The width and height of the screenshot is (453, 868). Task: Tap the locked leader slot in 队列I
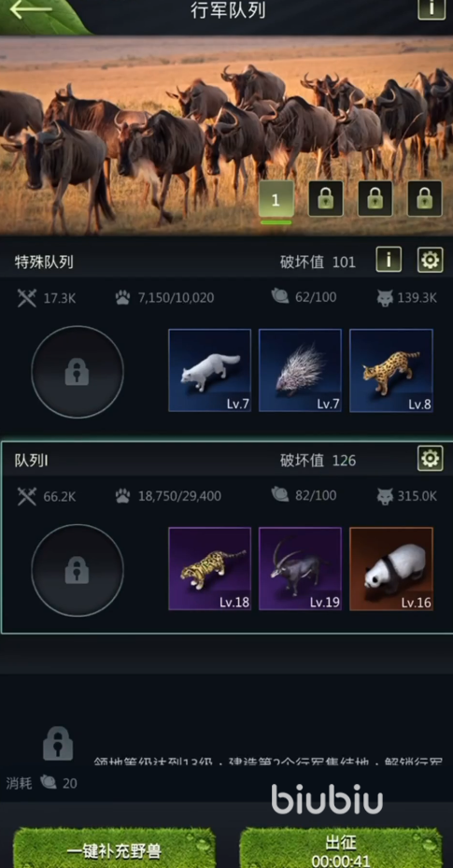(78, 570)
